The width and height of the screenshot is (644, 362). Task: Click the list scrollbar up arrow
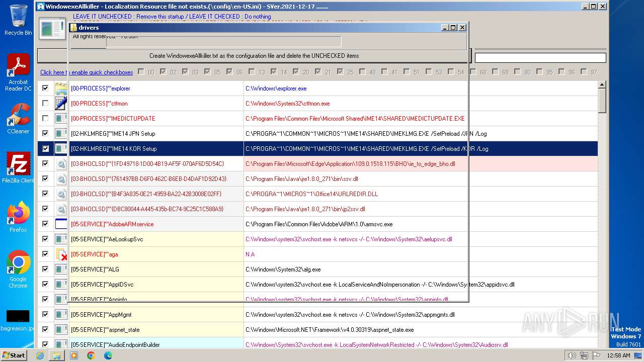(602, 85)
